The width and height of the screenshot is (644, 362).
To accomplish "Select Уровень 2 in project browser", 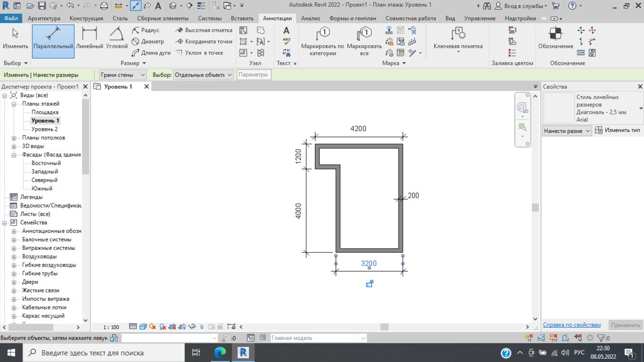I will 45,129.
